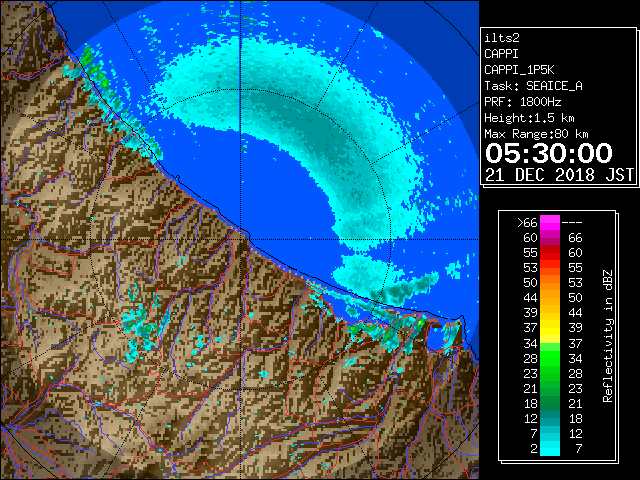Viewport: 640px width, 480px height.
Task: Click the radar site label ilts2
Action: pyautogui.click(x=502, y=38)
